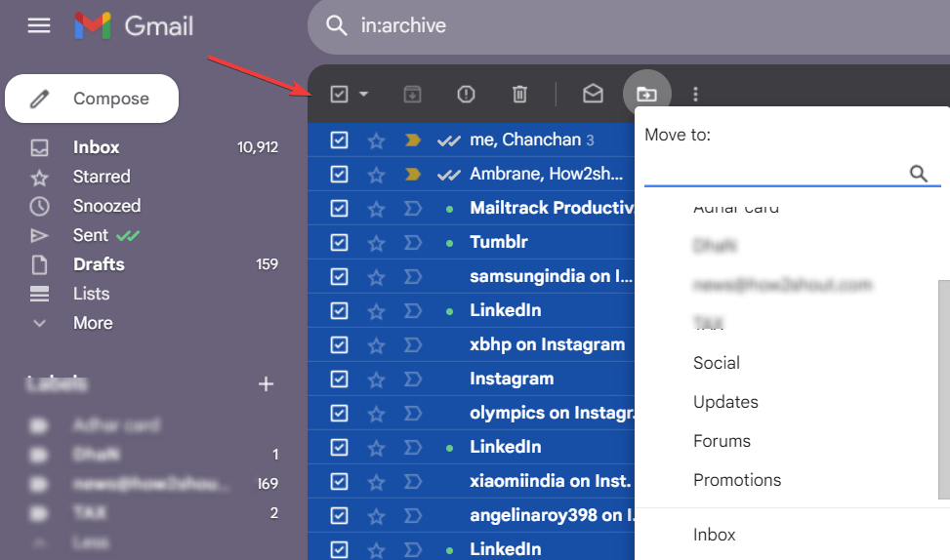
Task: Toggle importance marker on Mailtrack Productivity email
Action: tap(412, 208)
